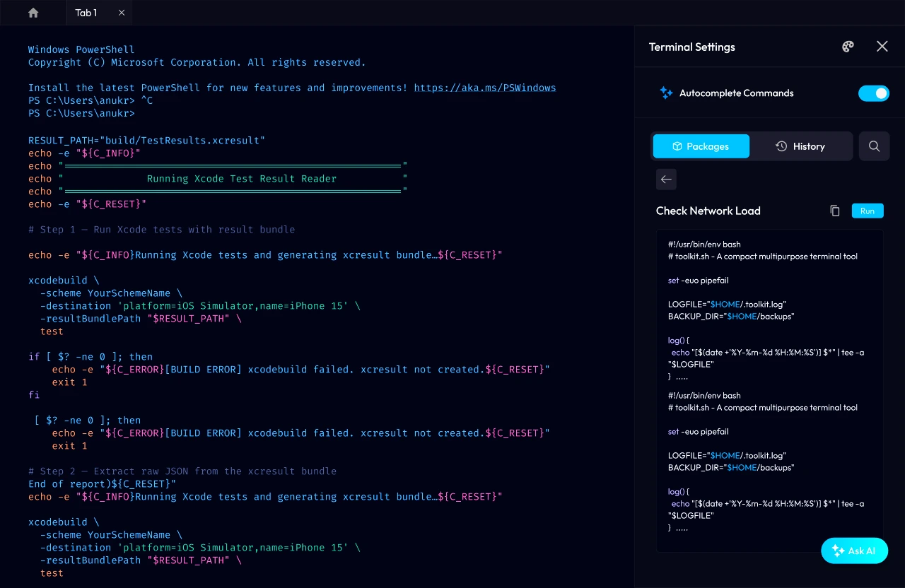
Task: Click the 'End of report' line
Action: 102,484
